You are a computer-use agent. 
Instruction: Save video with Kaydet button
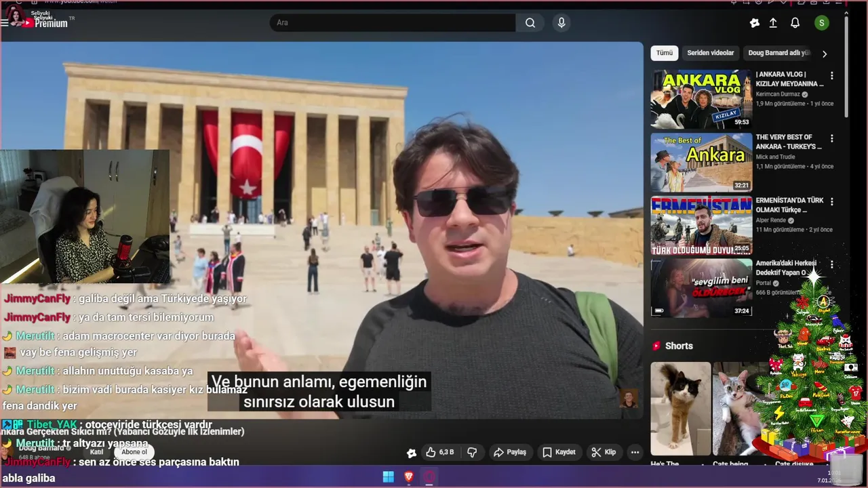[559, 452]
